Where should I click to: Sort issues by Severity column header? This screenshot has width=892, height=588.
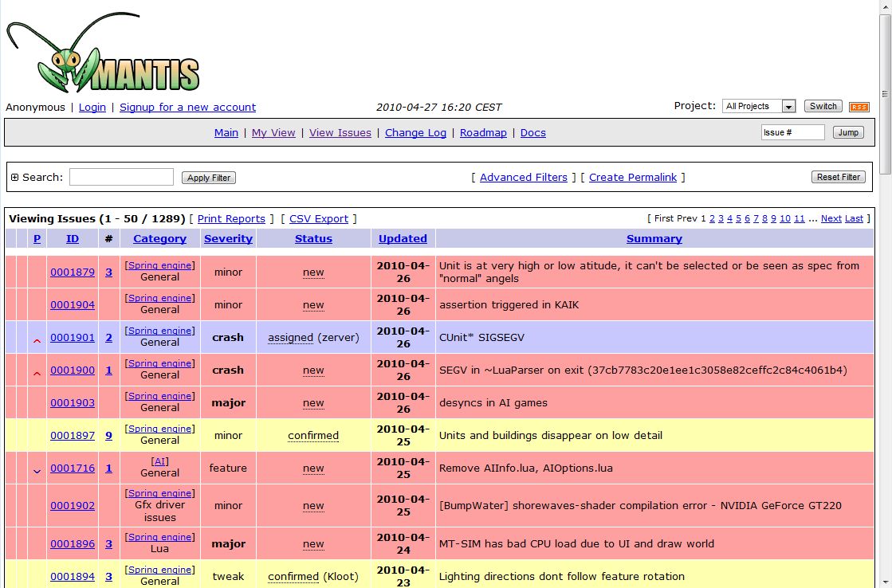[x=228, y=238]
